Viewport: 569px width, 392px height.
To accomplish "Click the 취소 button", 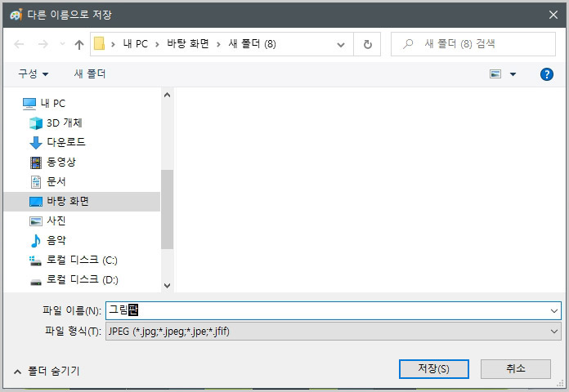I will pyautogui.click(x=516, y=369).
